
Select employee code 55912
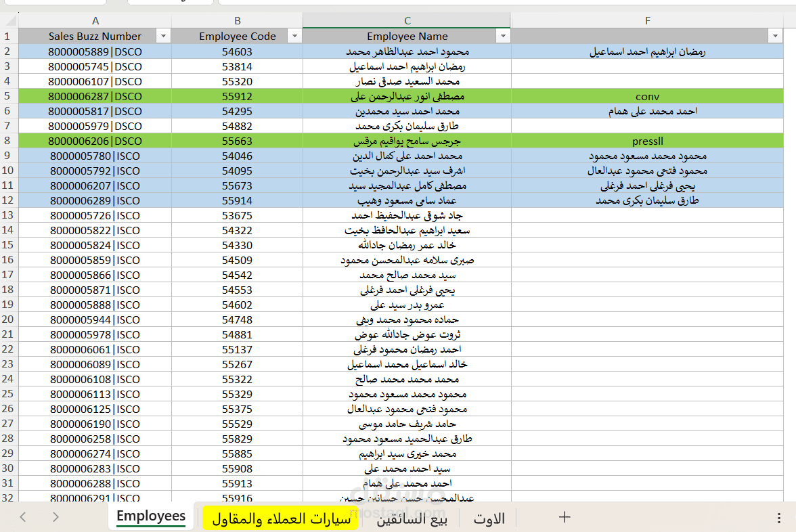pyautogui.click(x=237, y=96)
